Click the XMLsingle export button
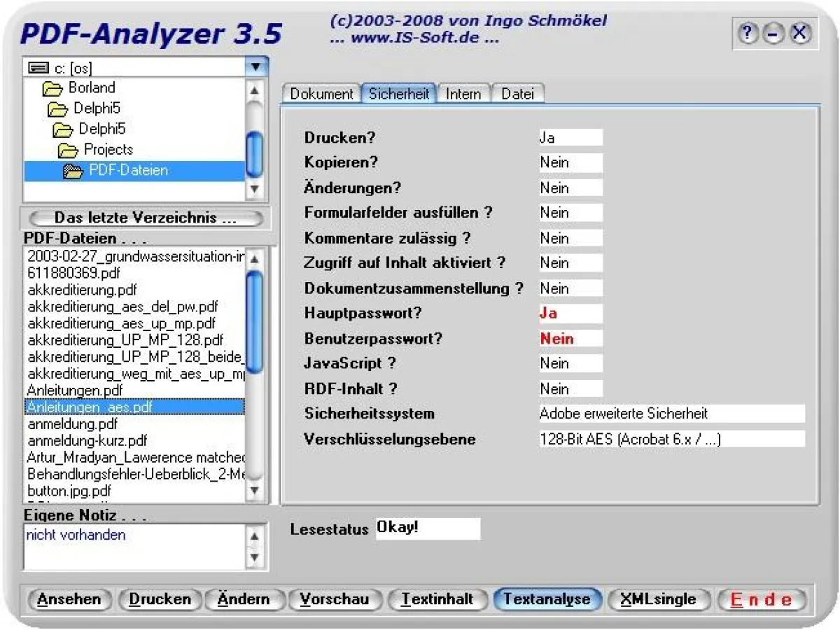The height and width of the screenshot is (630, 840). point(659,599)
